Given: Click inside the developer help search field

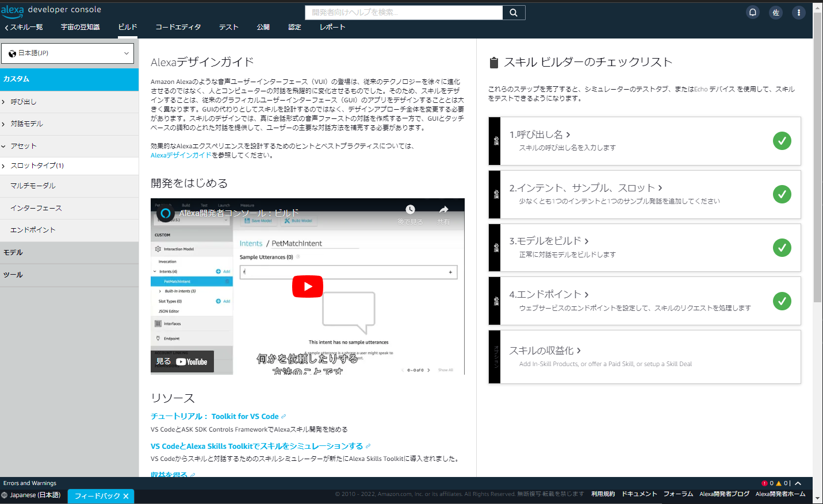Looking at the screenshot, I should click(x=403, y=12).
